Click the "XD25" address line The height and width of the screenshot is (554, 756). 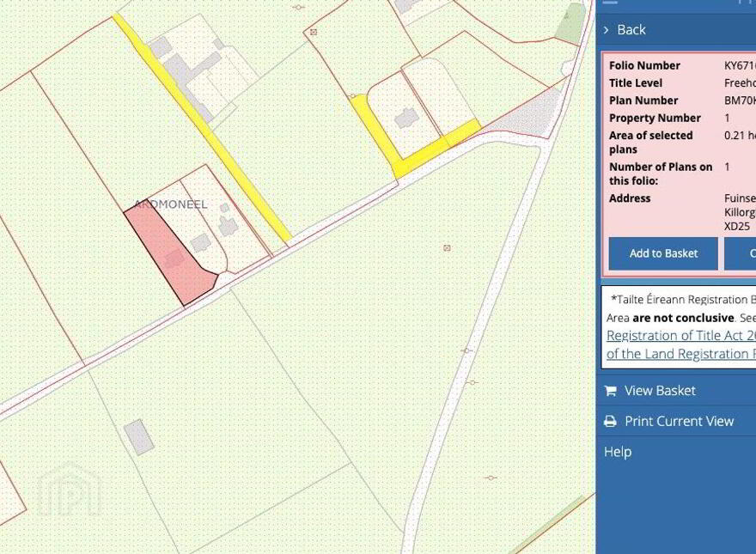pyautogui.click(x=737, y=226)
